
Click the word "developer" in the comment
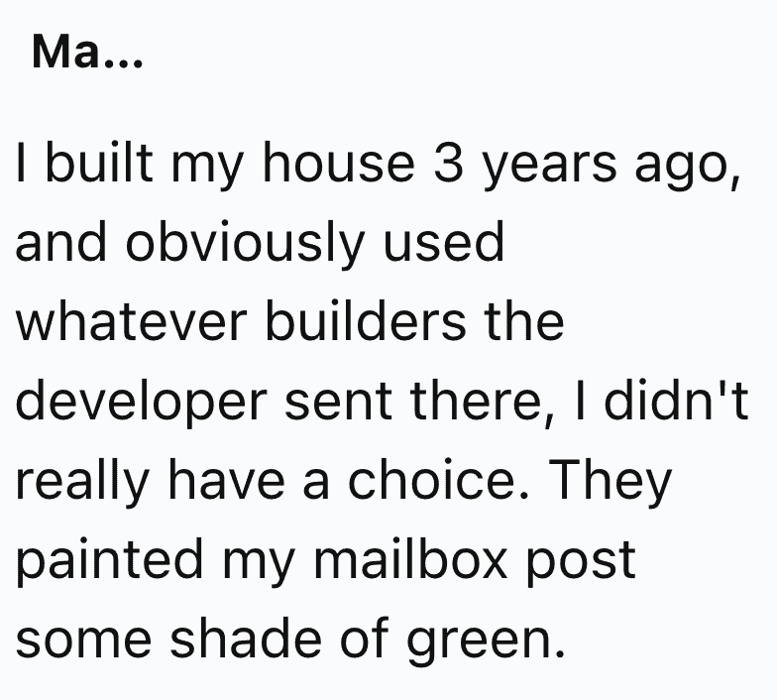pyautogui.click(x=142, y=403)
